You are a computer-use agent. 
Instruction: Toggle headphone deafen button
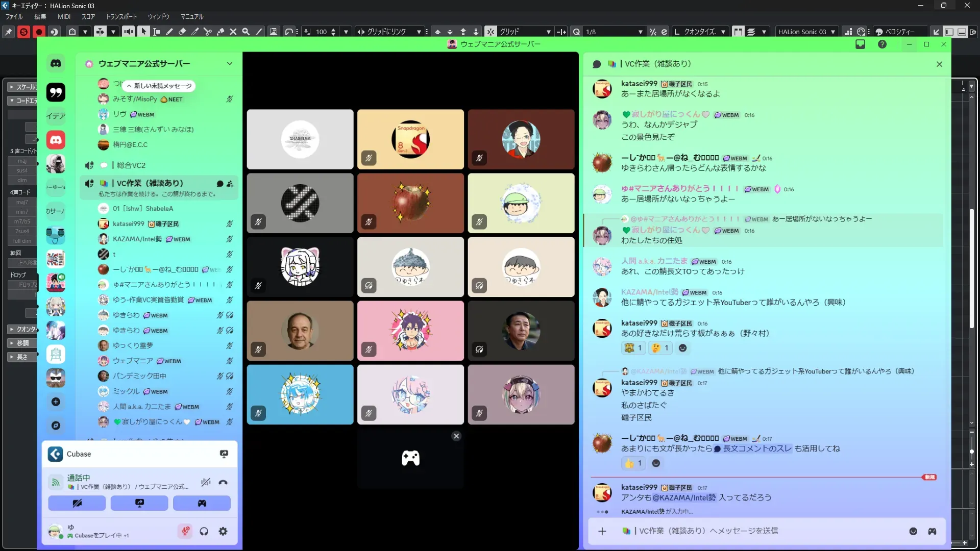(x=204, y=531)
